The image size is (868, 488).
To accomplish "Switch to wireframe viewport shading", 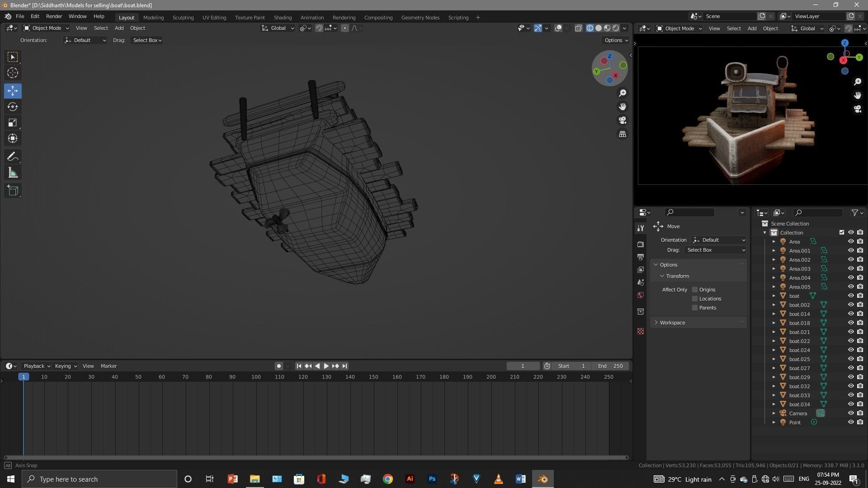I will 590,28.
